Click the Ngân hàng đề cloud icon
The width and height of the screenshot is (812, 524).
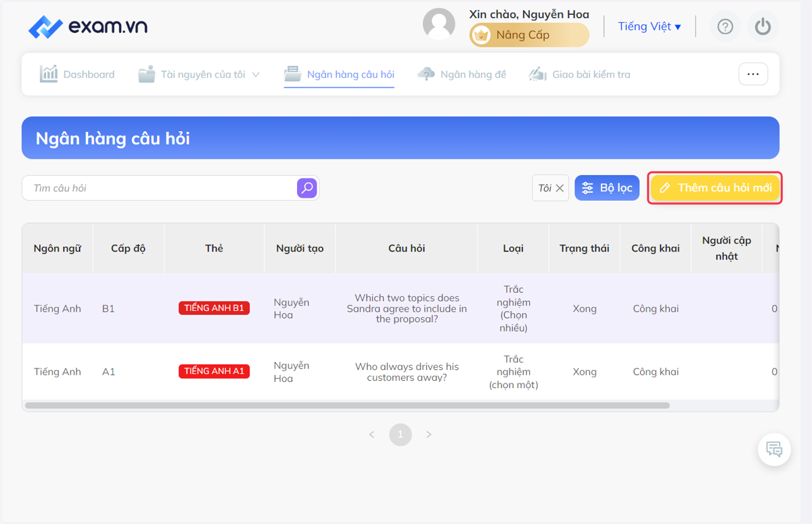coord(426,74)
